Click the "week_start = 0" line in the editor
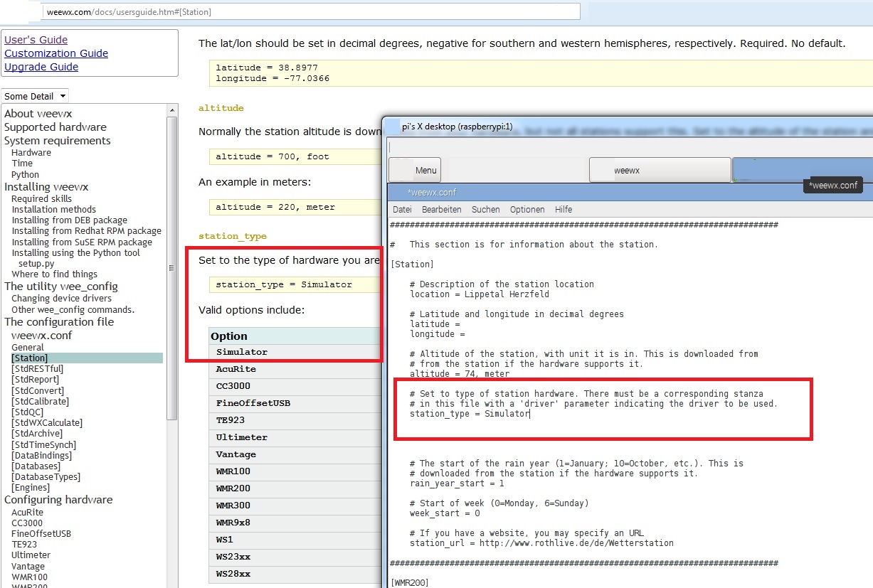The width and height of the screenshot is (873, 588). point(445,513)
